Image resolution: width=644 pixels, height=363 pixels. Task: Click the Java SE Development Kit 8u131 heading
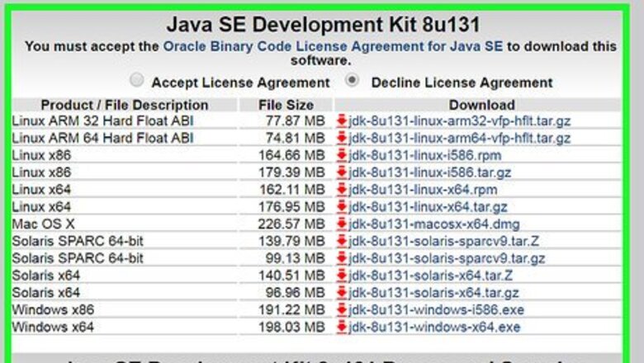pyautogui.click(x=323, y=24)
